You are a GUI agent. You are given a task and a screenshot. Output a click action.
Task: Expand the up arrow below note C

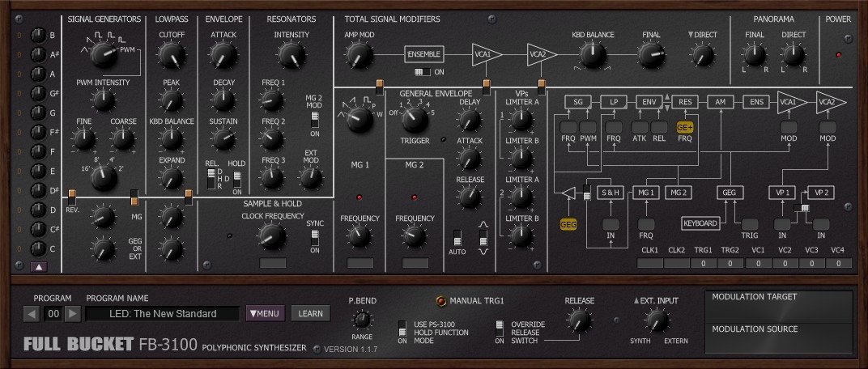(x=37, y=266)
